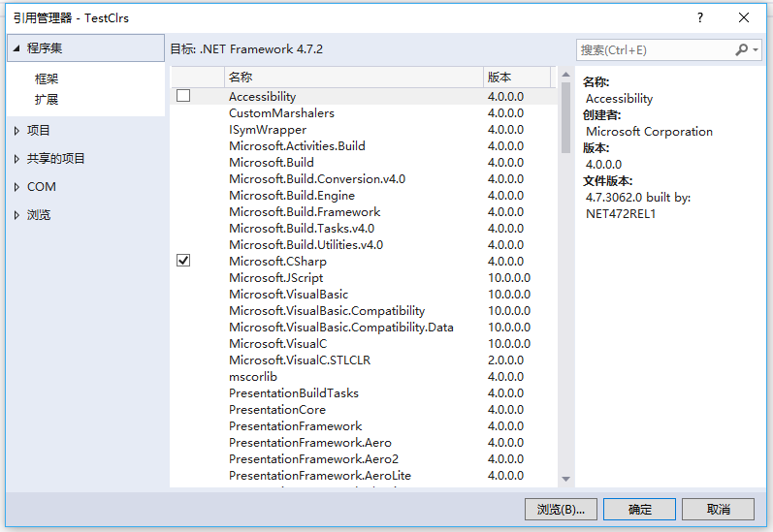Select the Microsoft.Build.Tasks.v4.0 row
The image size is (773, 532).
click(364, 229)
